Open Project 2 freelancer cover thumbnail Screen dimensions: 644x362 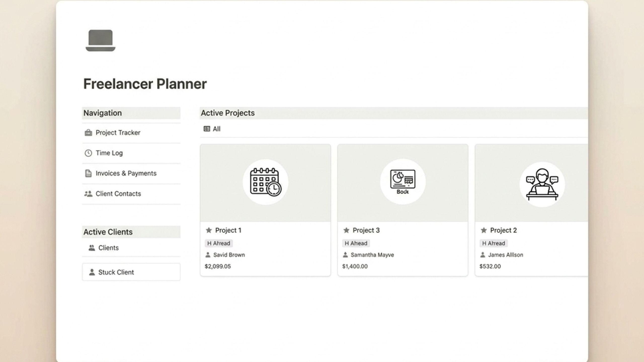coord(532,183)
